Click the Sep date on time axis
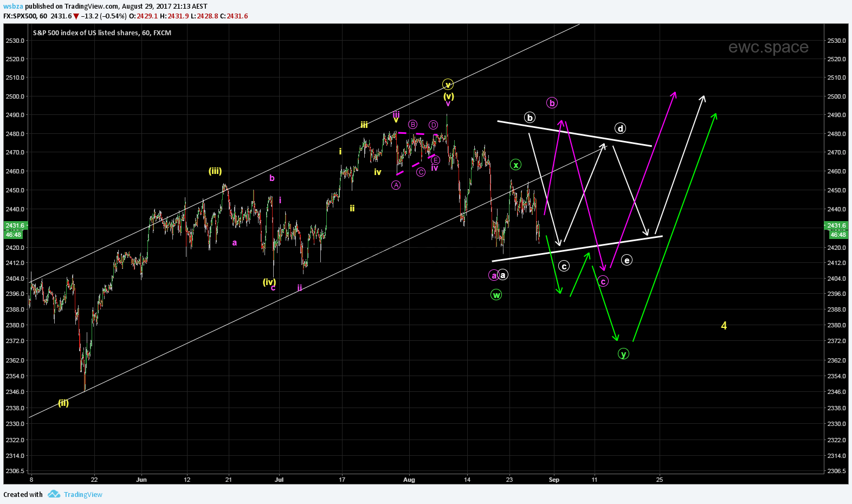 [x=554, y=480]
